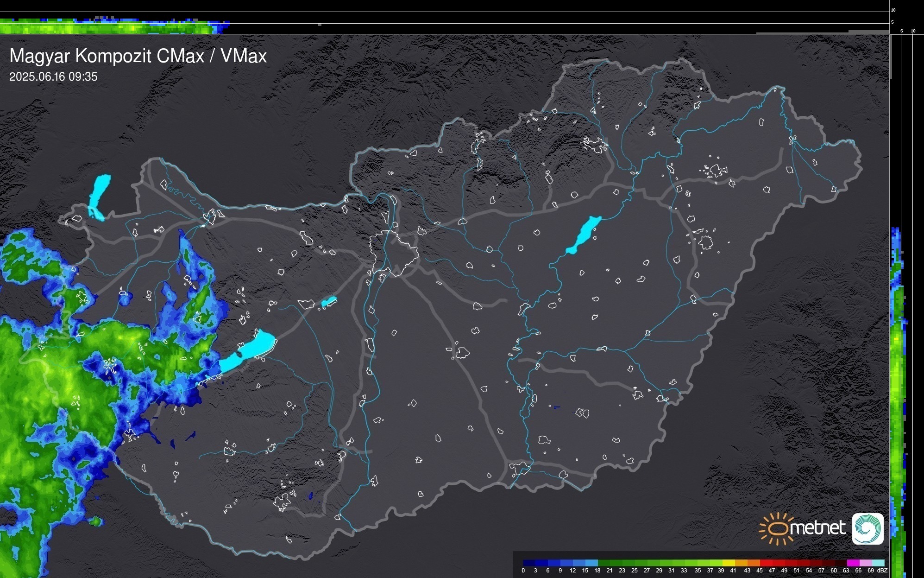Image resolution: width=924 pixels, height=578 pixels.
Task: Click the top VMax cross-section strip's green echo
Action: click(93, 28)
